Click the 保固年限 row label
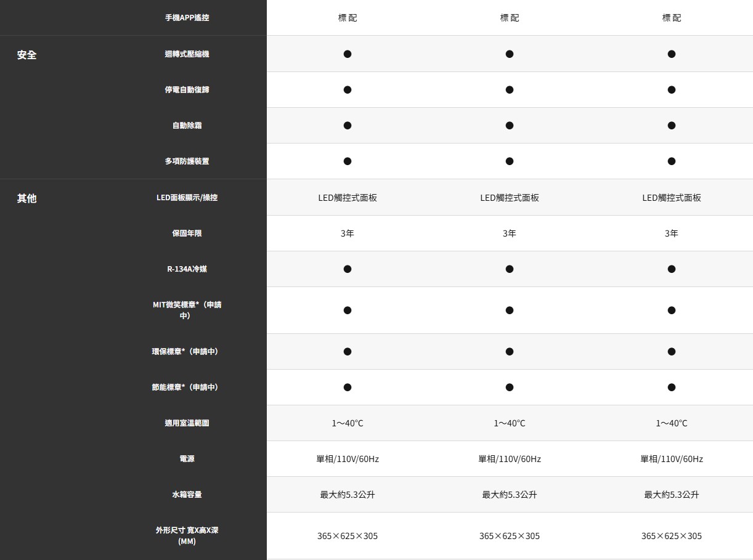 tap(187, 233)
